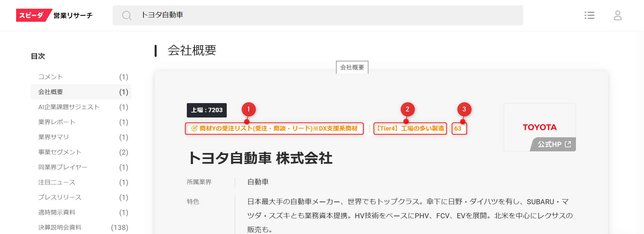The height and width of the screenshot is (234, 644).
Task: Click the 【Tier4】工場の多い製造 tag
Action: click(x=410, y=129)
